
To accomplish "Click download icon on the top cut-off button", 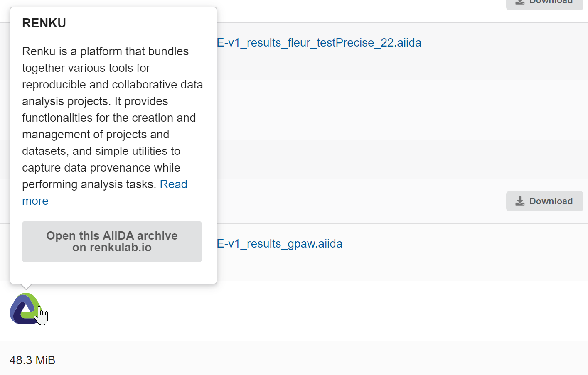I will pos(520,2).
